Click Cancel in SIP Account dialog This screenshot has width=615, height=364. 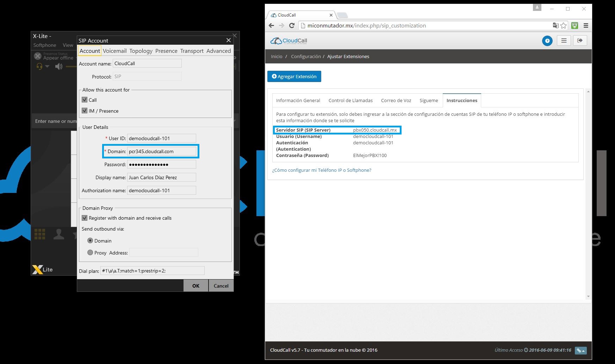coord(221,285)
